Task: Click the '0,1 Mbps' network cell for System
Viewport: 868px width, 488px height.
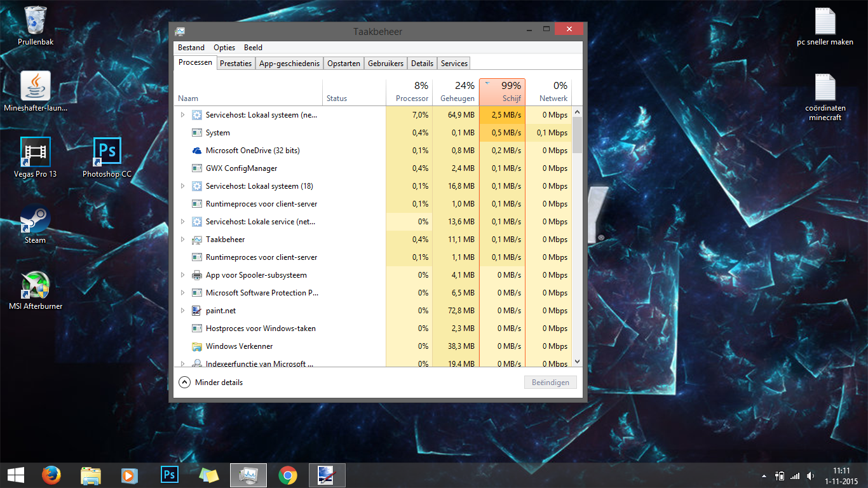Action: click(549, 133)
